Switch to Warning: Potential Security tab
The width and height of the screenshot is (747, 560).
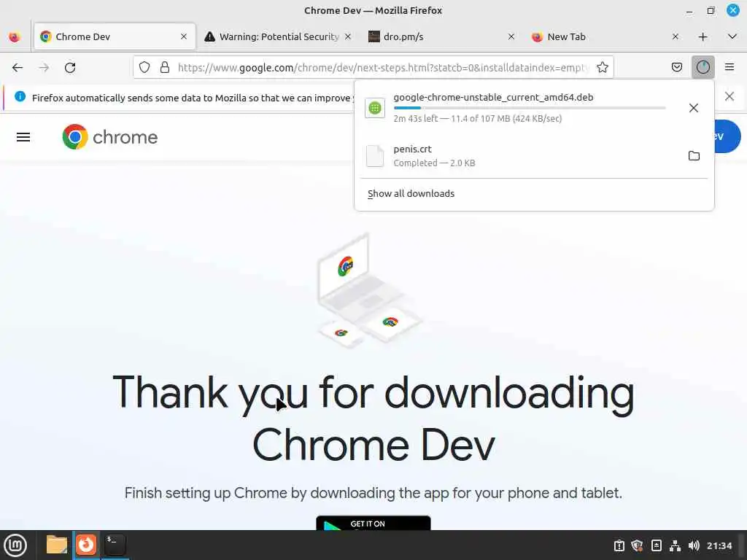pos(278,36)
